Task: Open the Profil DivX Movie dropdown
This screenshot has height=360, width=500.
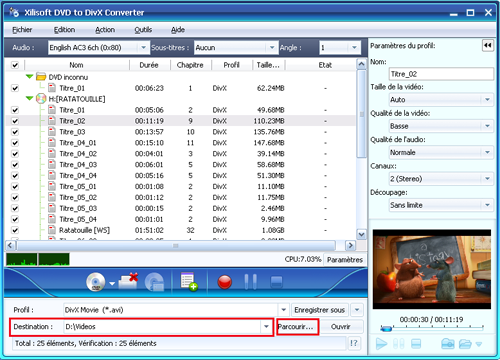Action: 283,310
